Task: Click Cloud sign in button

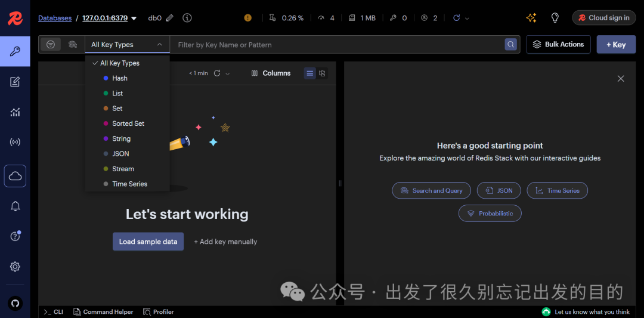Action: 603,18
